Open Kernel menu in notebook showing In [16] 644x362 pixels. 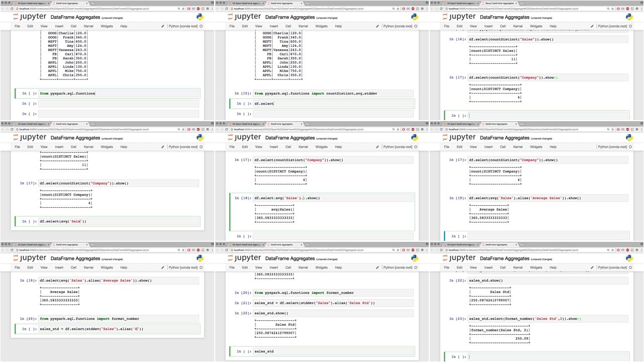[x=518, y=26]
